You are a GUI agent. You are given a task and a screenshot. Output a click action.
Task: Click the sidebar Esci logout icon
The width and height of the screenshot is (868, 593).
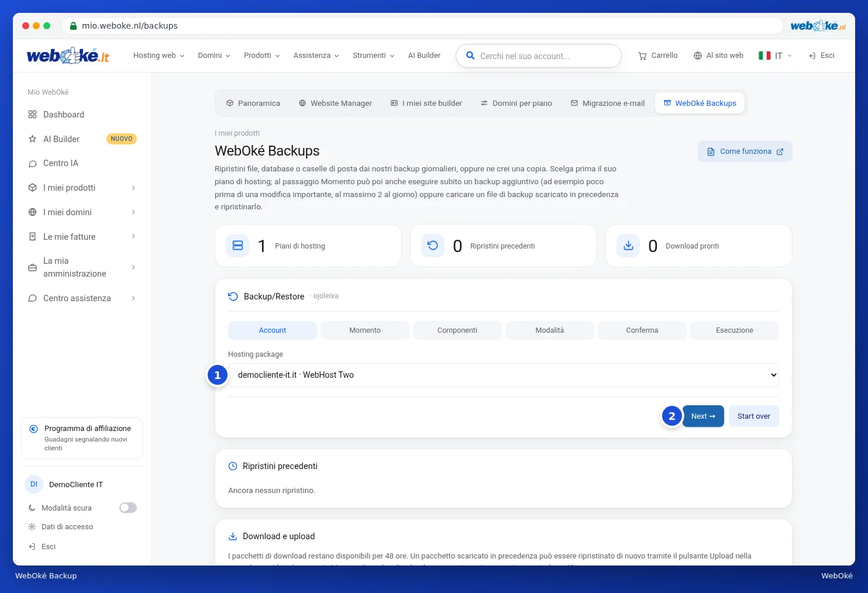(x=32, y=547)
